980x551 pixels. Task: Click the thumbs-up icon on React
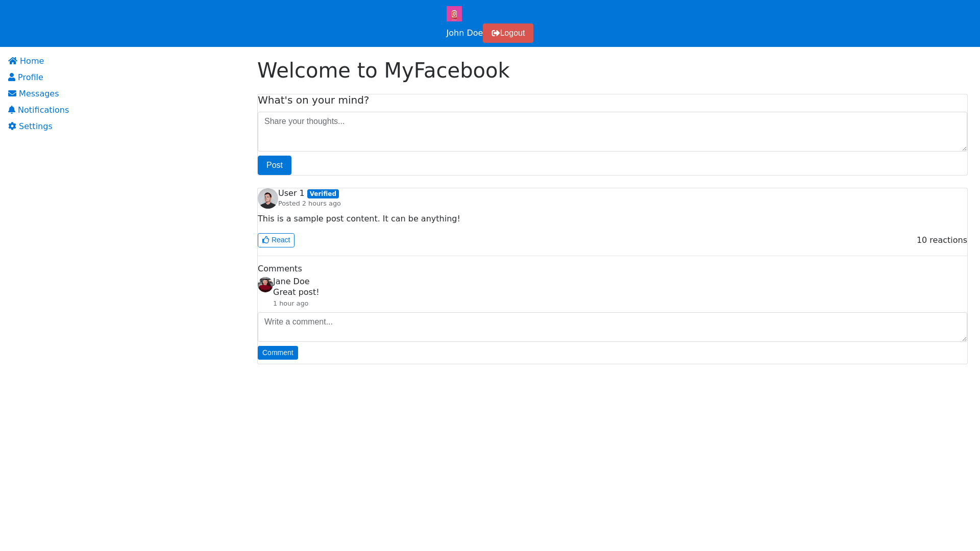(x=266, y=240)
